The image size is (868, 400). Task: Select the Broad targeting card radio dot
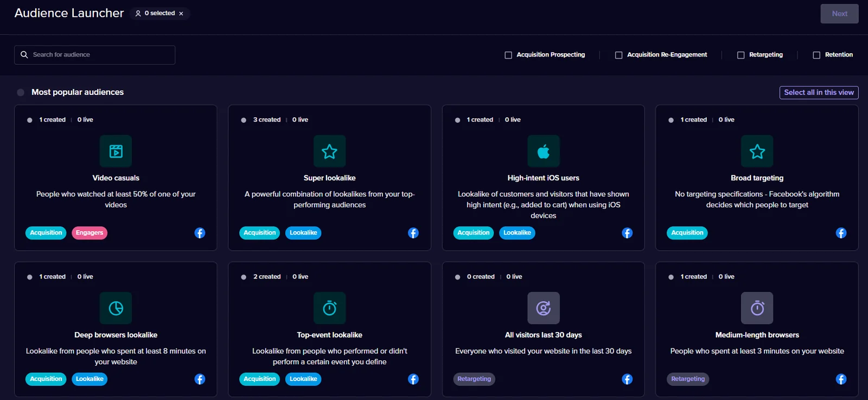coord(671,120)
